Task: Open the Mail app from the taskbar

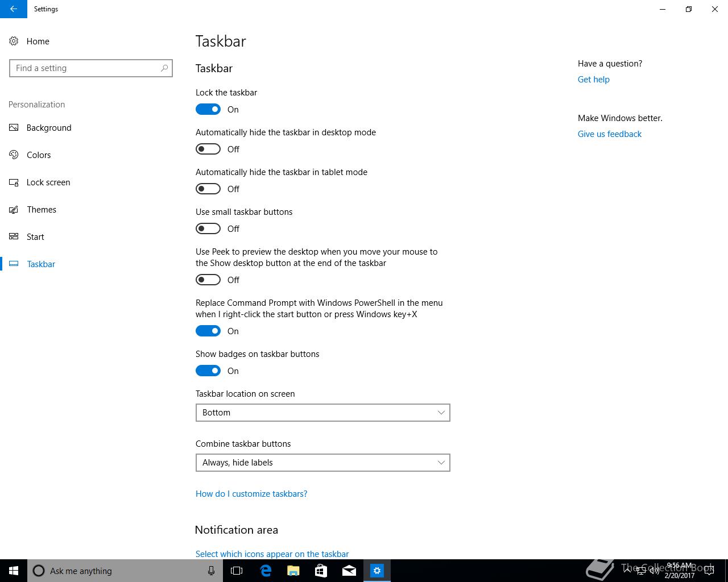Action: click(349, 571)
